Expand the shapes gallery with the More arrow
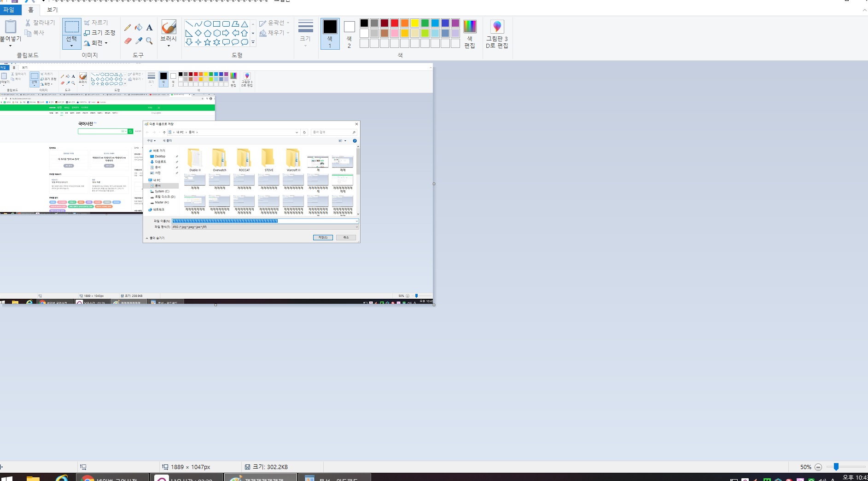868x481 pixels. point(253,42)
